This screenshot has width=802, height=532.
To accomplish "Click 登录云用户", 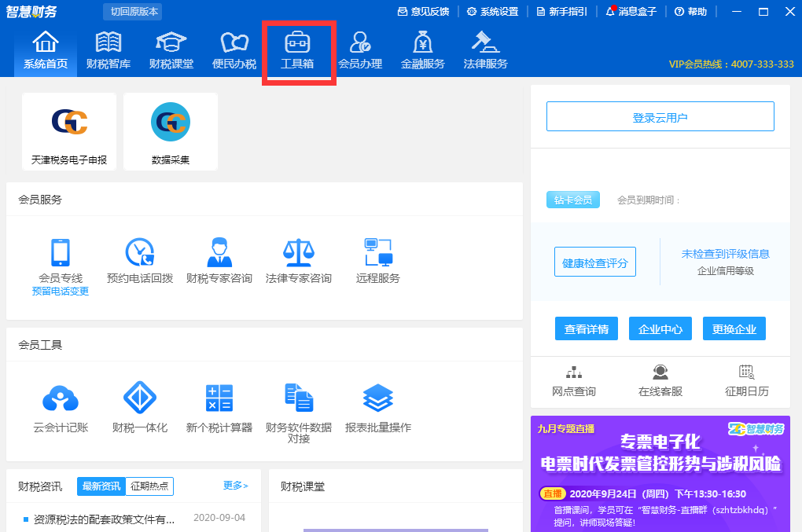I will (x=660, y=116).
